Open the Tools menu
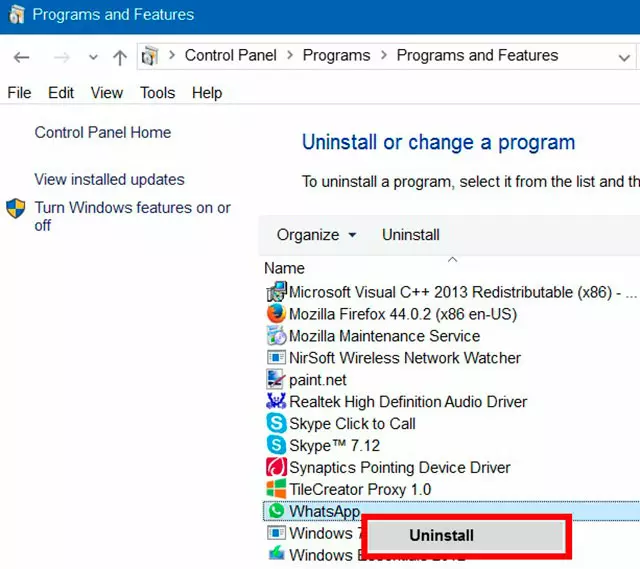 pos(158,93)
